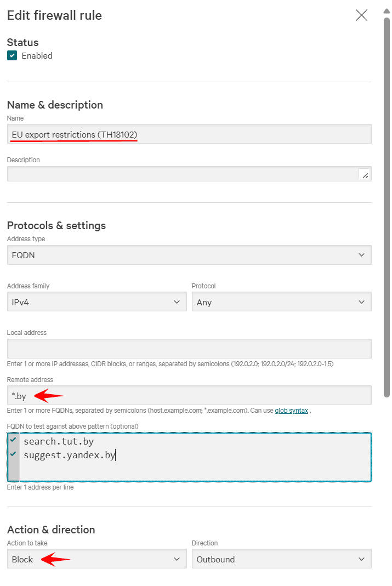Toggle the Enabled status checkbox
This screenshot has height=586, width=392.
pos(12,55)
